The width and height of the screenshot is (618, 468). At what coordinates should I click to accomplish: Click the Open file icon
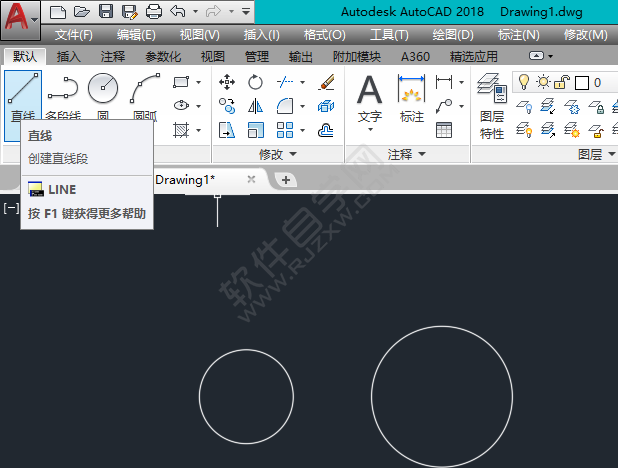pos(82,12)
